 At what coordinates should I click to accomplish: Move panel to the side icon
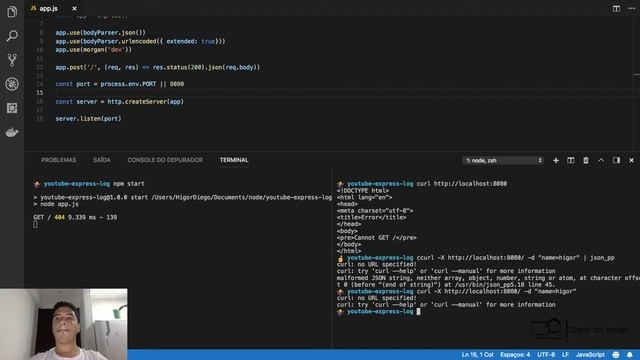(x=616, y=160)
